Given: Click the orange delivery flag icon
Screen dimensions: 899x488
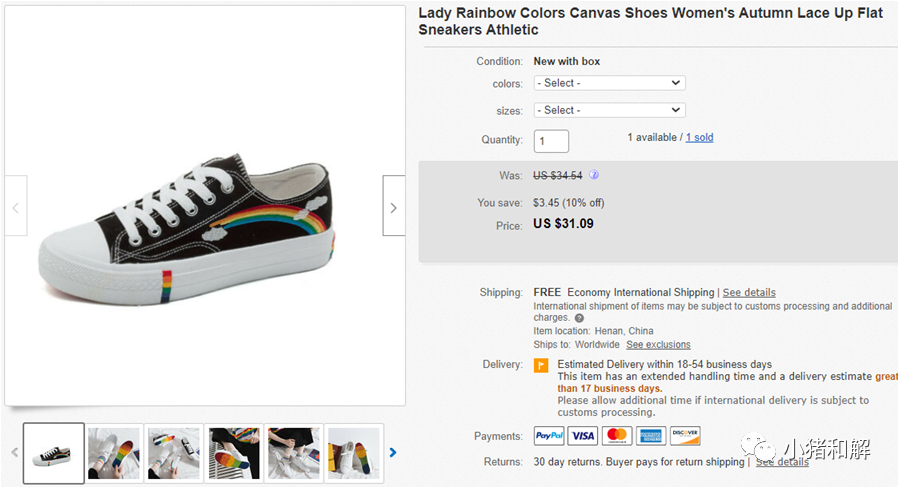Looking at the screenshot, I should point(541,365).
